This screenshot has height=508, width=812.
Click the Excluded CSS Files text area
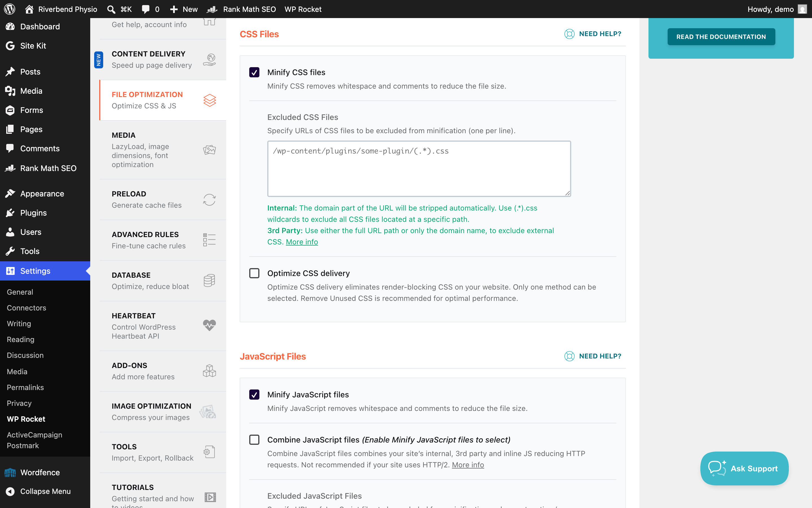(x=419, y=168)
